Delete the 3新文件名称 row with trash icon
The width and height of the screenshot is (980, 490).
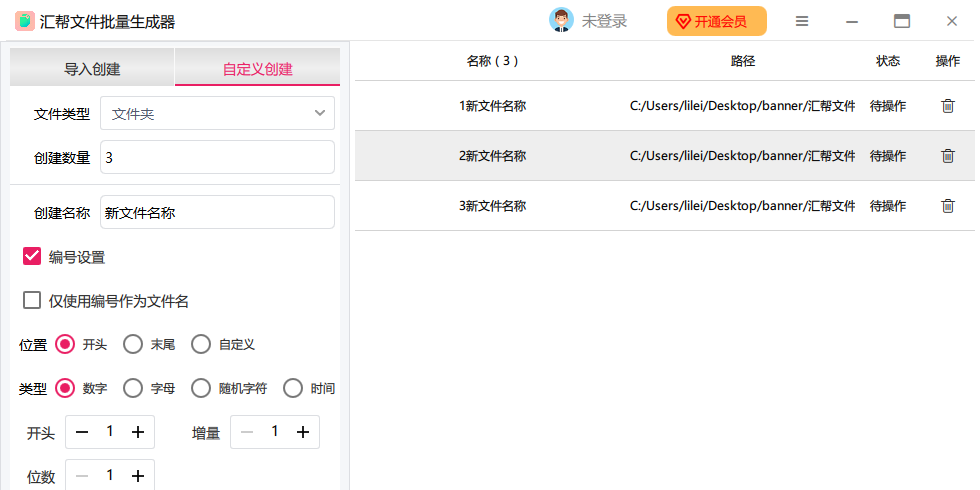[948, 206]
